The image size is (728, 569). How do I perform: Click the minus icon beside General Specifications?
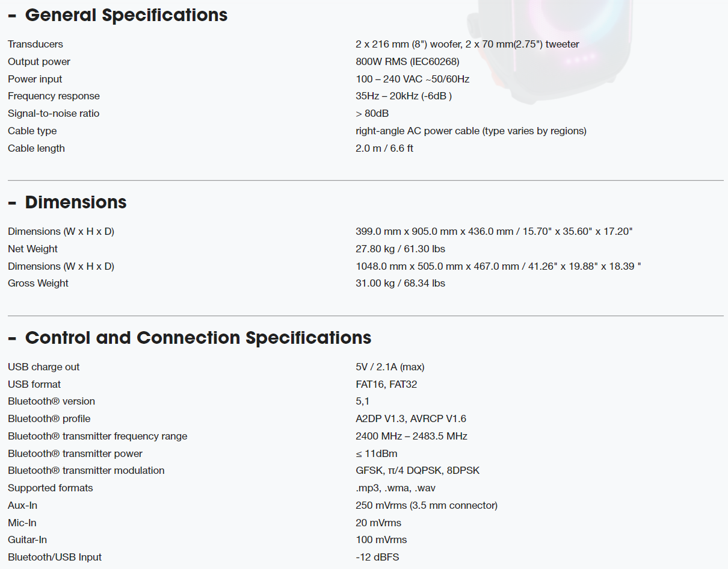pyautogui.click(x=12, y=16)
